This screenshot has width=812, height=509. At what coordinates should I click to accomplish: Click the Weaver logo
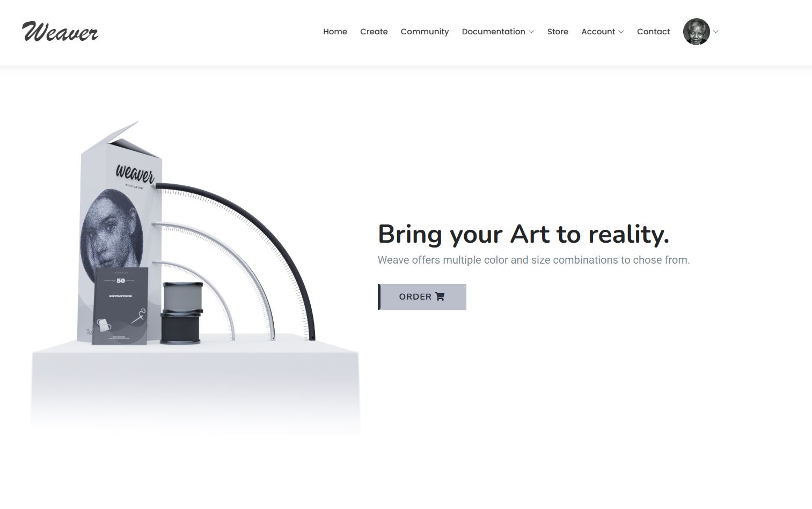tap(60, 32)
